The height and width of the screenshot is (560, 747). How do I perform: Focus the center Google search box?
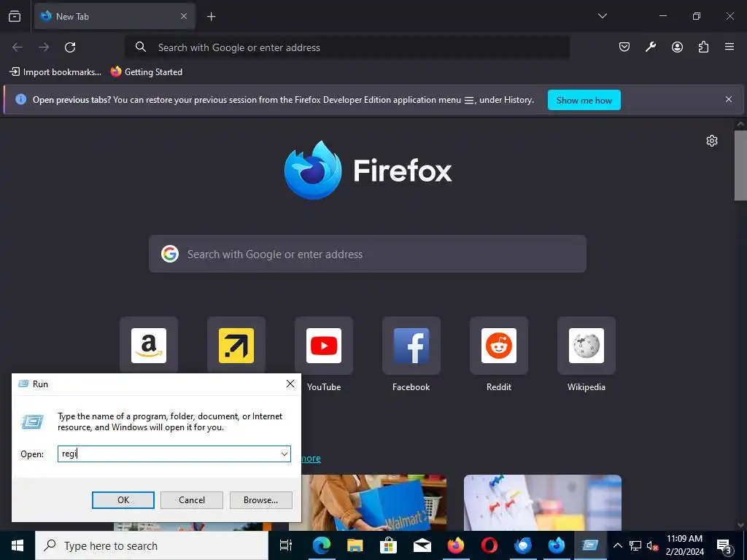pos(368,254)
